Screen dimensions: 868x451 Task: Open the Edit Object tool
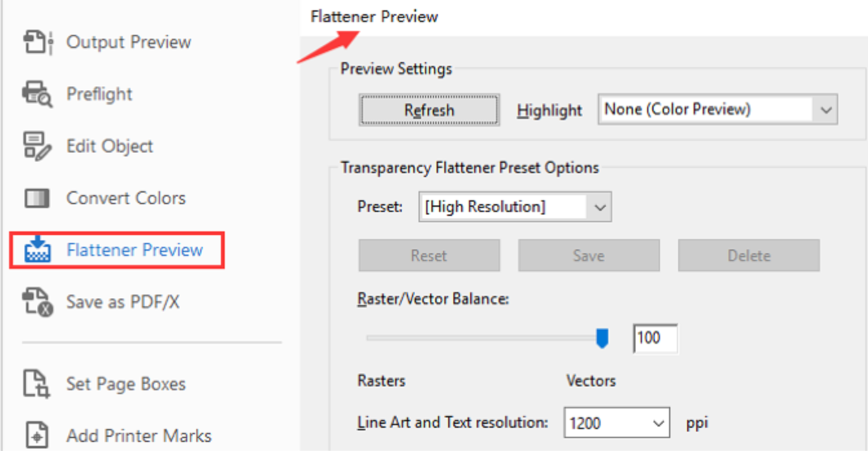point(110,146)
